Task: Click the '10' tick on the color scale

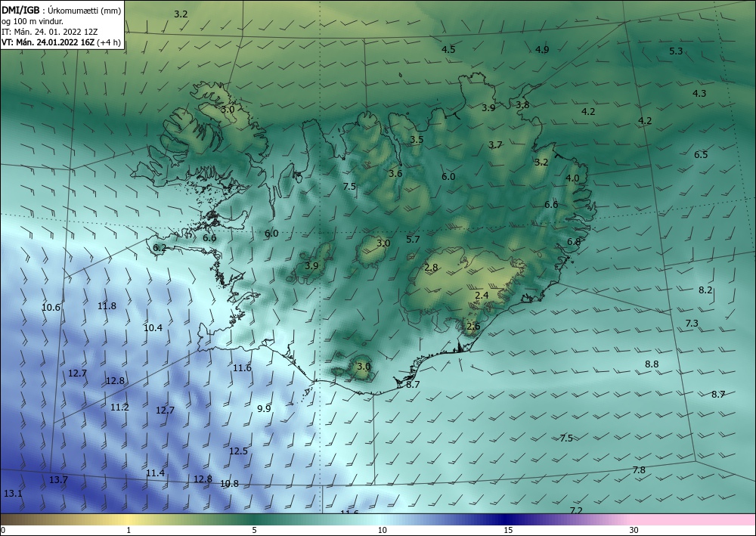Action: (383, 530)
